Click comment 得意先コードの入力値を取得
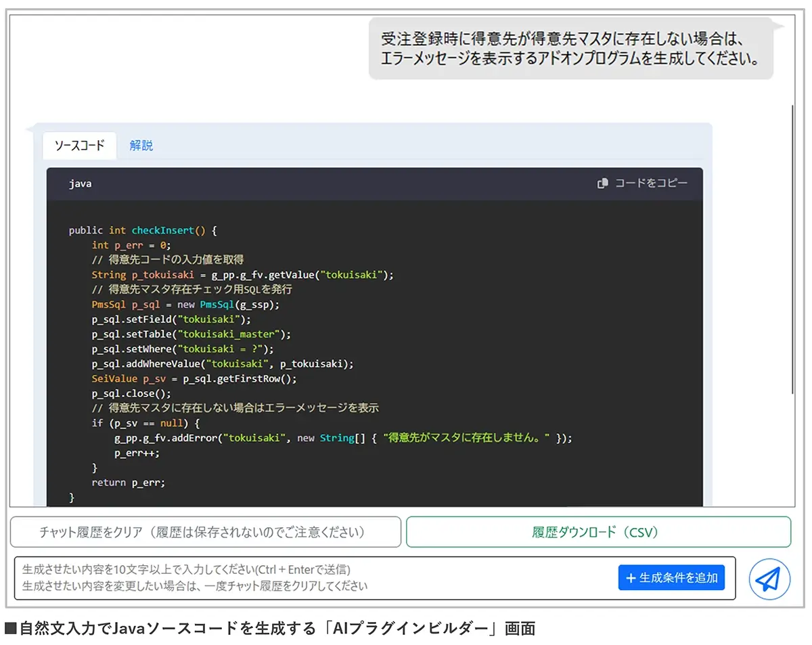812x645 pixels. tap(168, 260)
